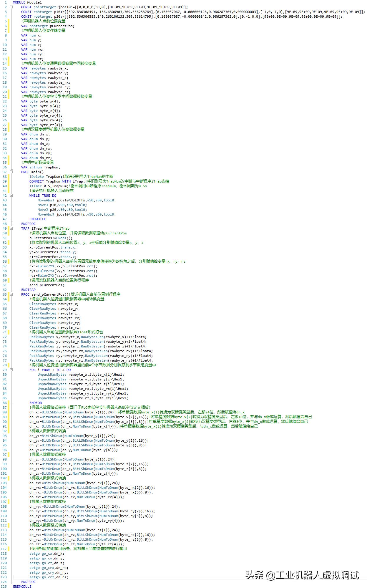
Task: Click the pCurrentPos:=CRobT() statement
Action: pos(51,238)
